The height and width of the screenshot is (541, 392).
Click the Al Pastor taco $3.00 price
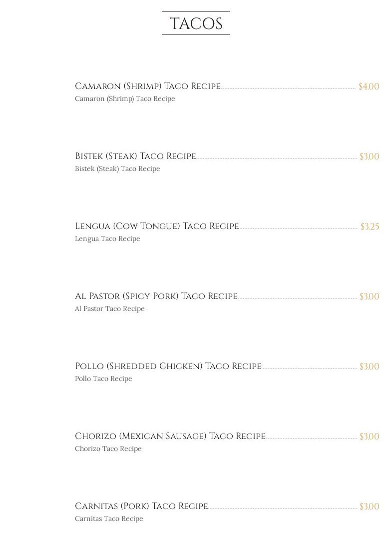369,296
